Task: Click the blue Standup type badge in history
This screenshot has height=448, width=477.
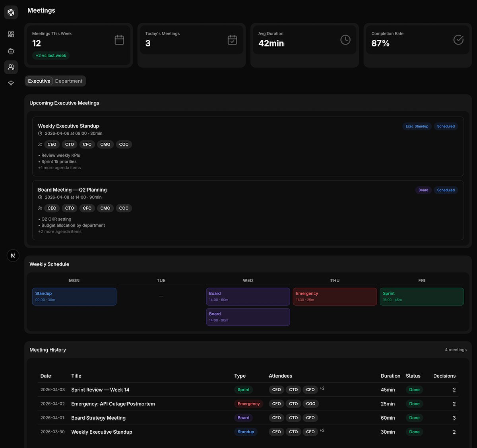Action: click(246, 432)
